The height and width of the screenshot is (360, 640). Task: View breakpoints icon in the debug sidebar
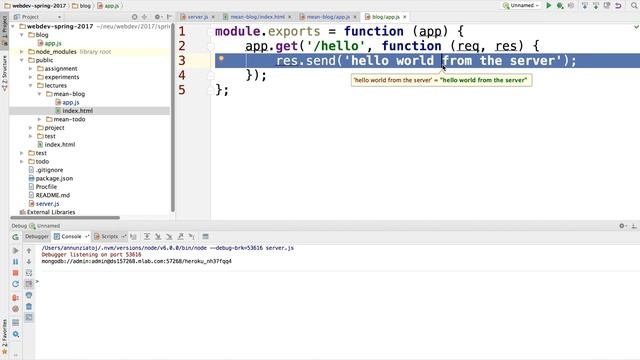point(16,298)
